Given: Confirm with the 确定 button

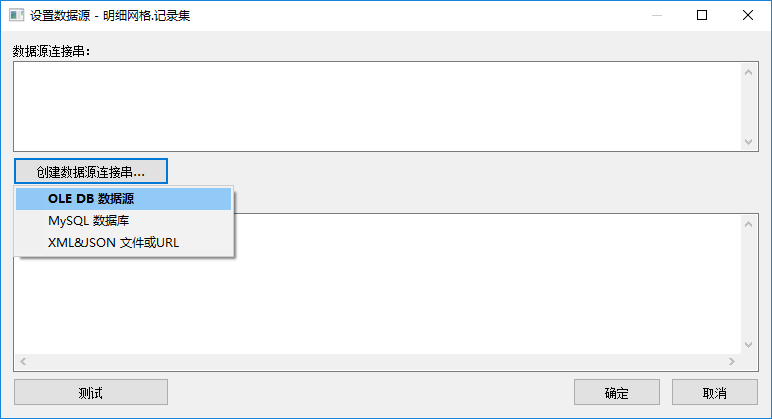Looking at the screenshot, I should tap(617, 392).
